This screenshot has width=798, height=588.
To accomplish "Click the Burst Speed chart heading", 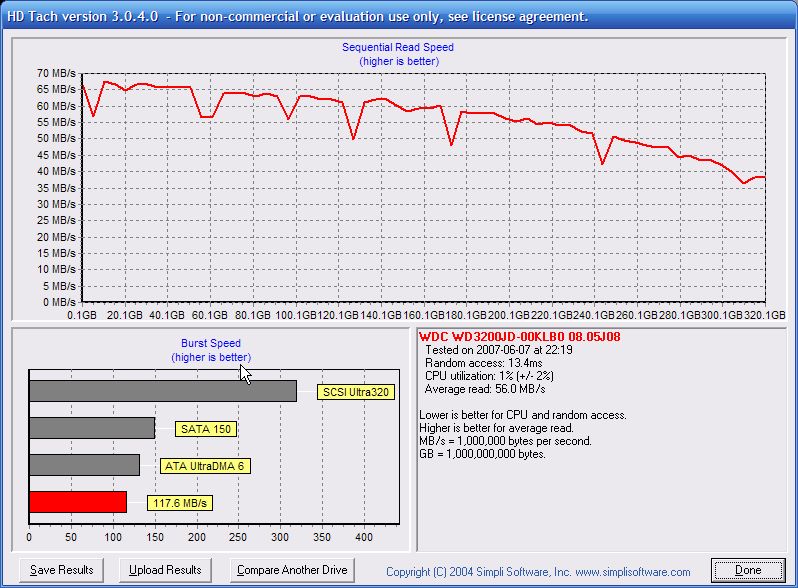I will [x=211, y=343].
